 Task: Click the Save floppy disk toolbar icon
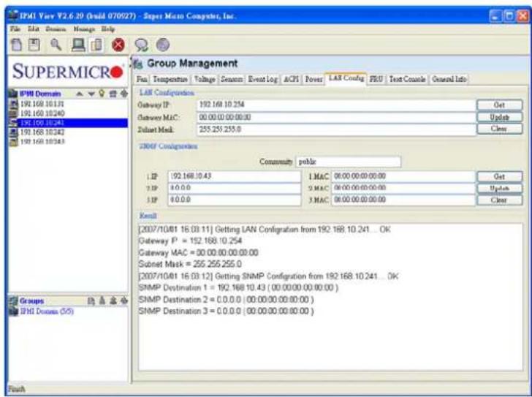point(34,45)
